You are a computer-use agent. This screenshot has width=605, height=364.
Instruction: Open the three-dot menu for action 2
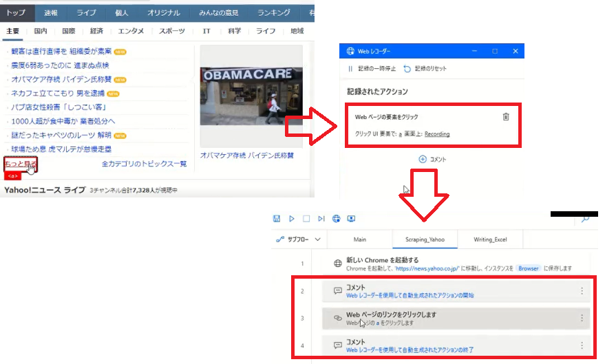[582, 291]
